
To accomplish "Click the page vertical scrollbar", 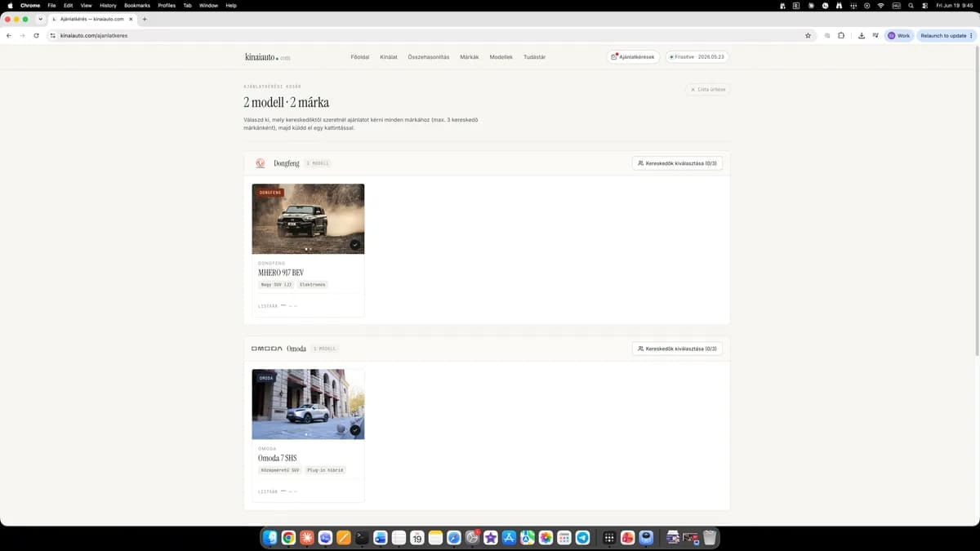I will (977, 200).
